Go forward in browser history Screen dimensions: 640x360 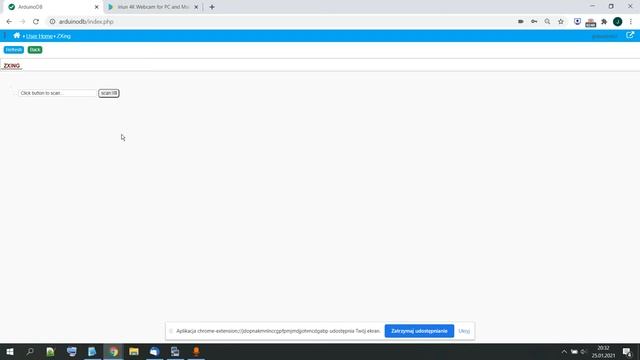(x=22, y=22)
